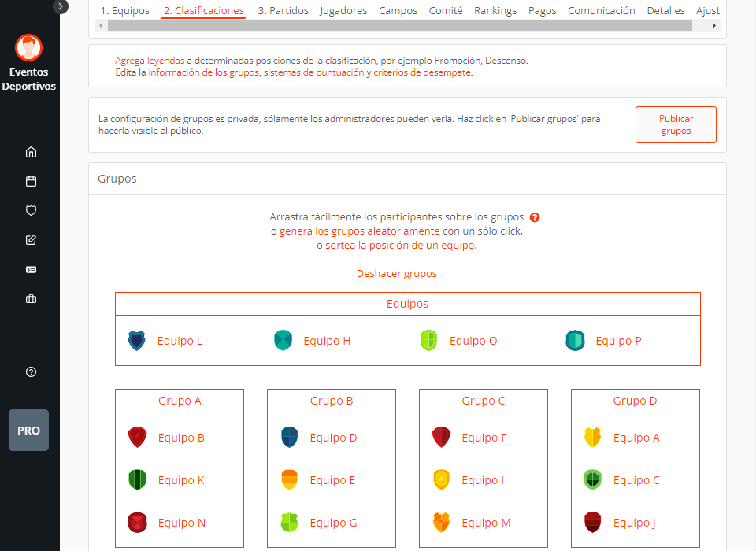This screenshot has height=551, width=756.
Task: Click the PRO badge in the sidebar
Action: click(28, 430)
